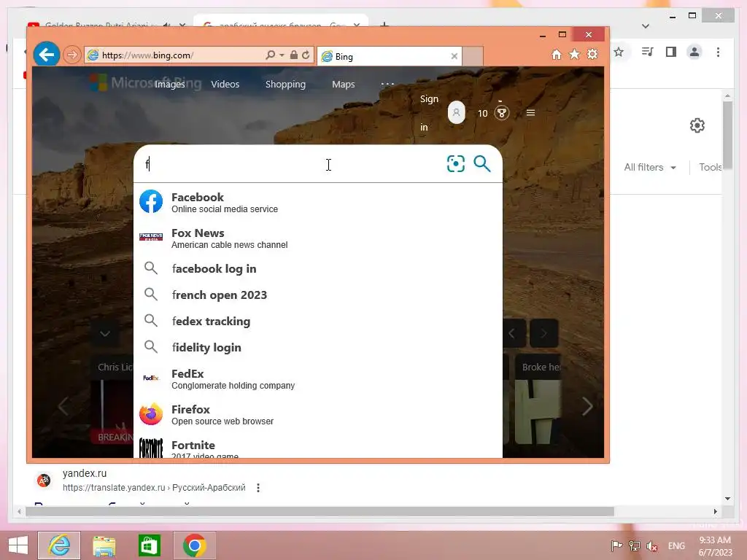Viewport: 747px width, 560px height.
Task: Open address bar autocomplete dropdown arrow
Action: [x=282, y=55]
